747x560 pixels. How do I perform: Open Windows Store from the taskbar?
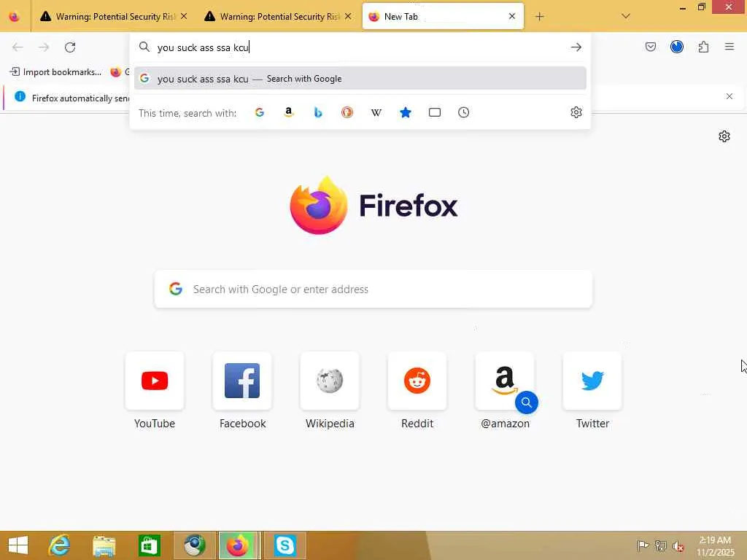(x=149, y=545)
